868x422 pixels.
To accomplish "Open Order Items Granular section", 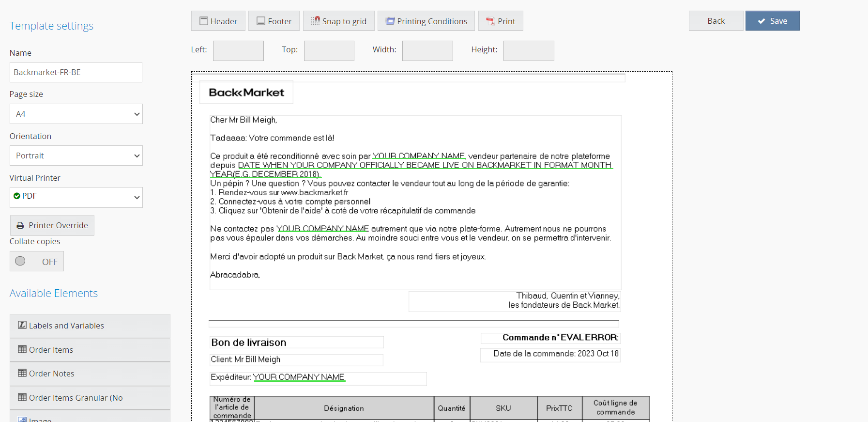I will point(90,398).
